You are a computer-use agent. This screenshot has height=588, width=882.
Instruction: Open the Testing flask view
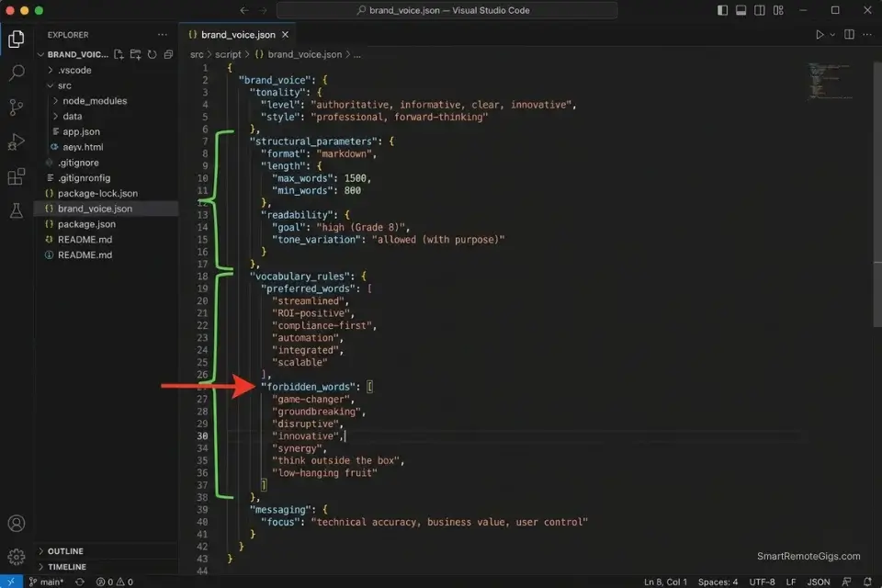17,211
